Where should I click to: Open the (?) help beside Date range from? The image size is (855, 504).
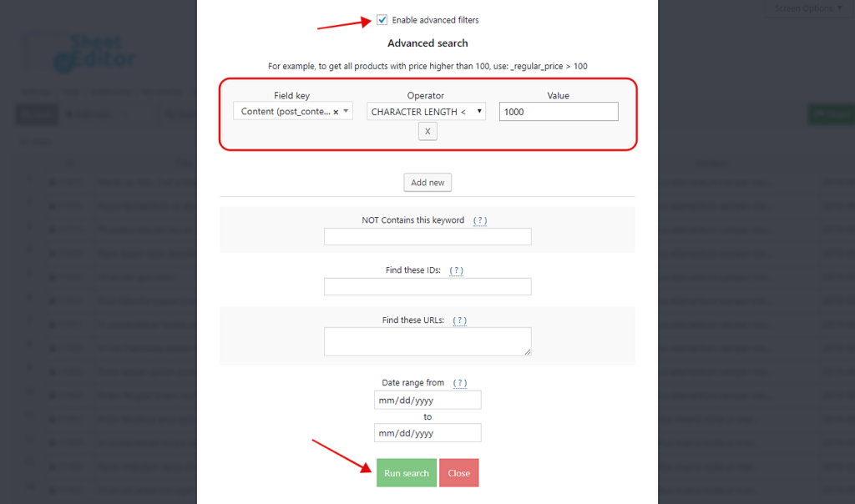click(x=459, y=382)
